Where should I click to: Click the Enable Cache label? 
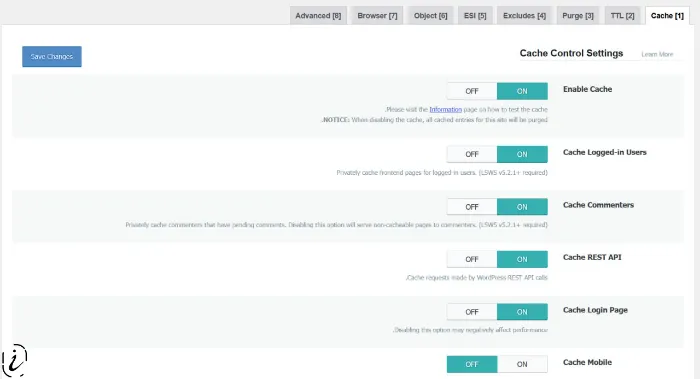click(x=588, y=89)
